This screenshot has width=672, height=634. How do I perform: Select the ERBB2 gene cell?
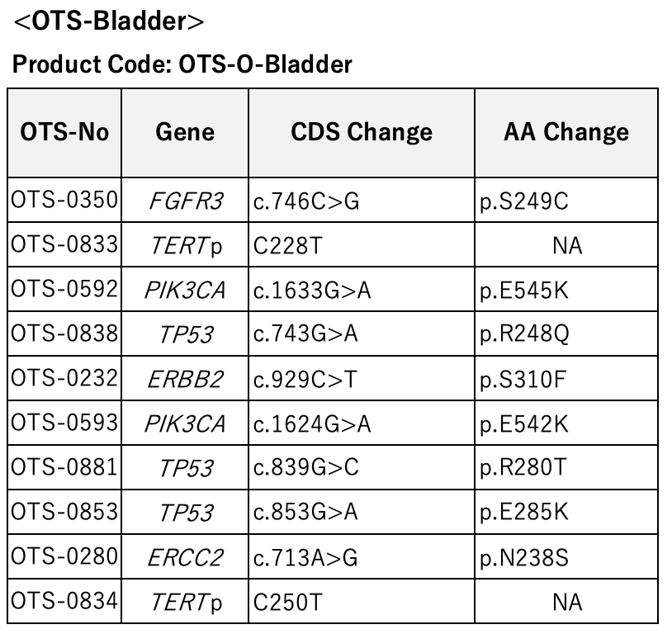[185, 378]
